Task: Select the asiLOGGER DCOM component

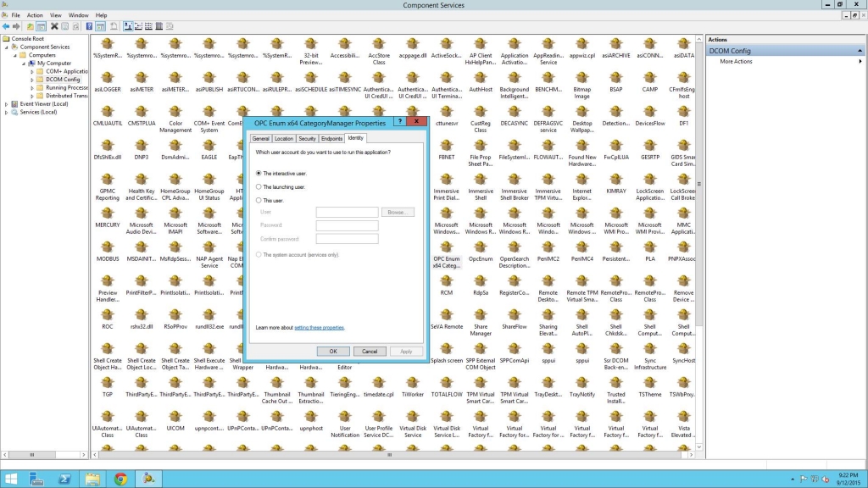Action: [x=108, y=82]
